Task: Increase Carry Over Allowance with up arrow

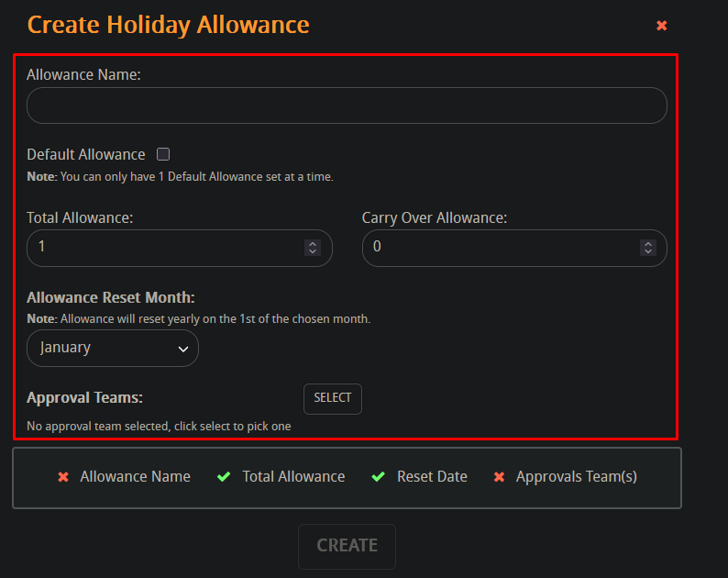Action: click(648, 243)
